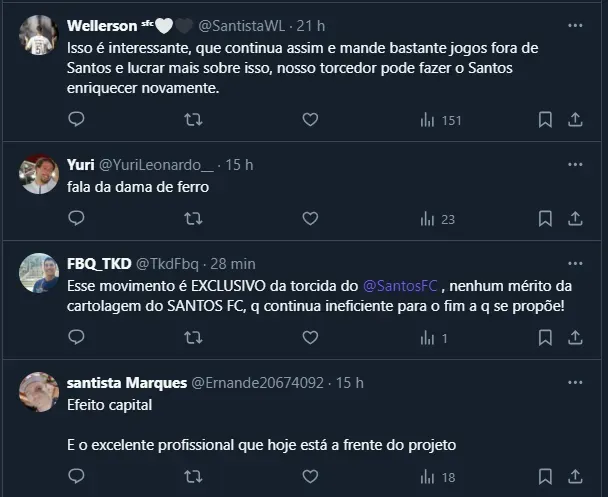Screen dimensions: 608x497
Task: Like Yuri's 'dama de ferro' tweet
Action: coord(310,219)
